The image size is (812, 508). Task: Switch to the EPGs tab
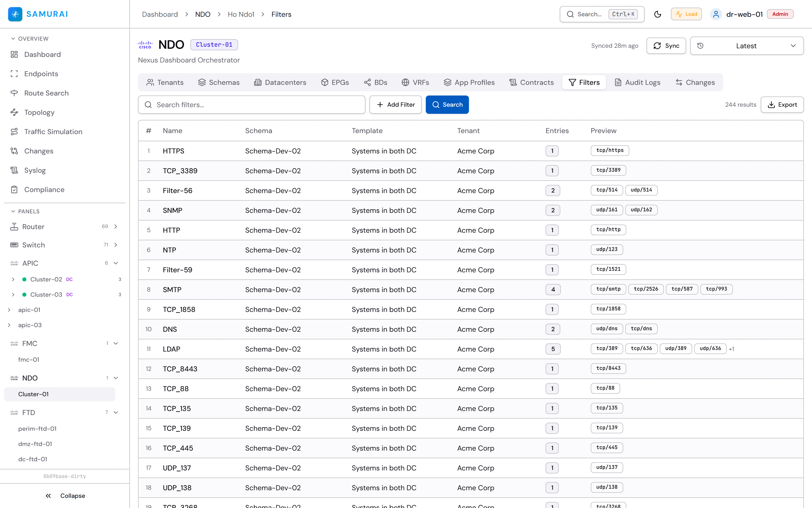point(335,82)
